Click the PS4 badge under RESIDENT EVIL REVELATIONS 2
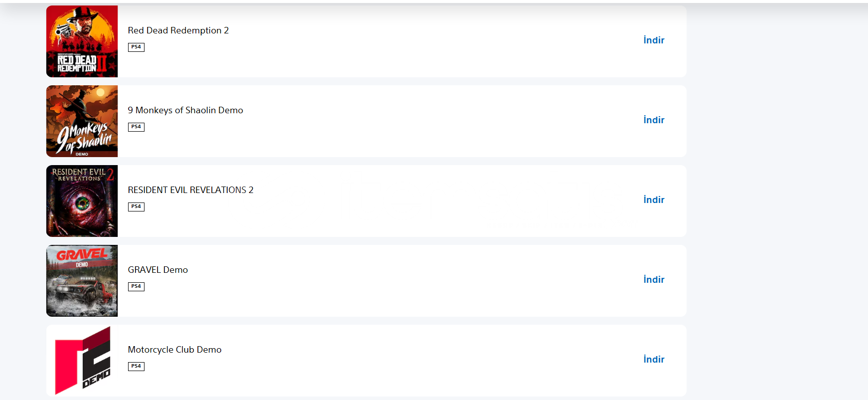868x400 pixels. point(136,207)
